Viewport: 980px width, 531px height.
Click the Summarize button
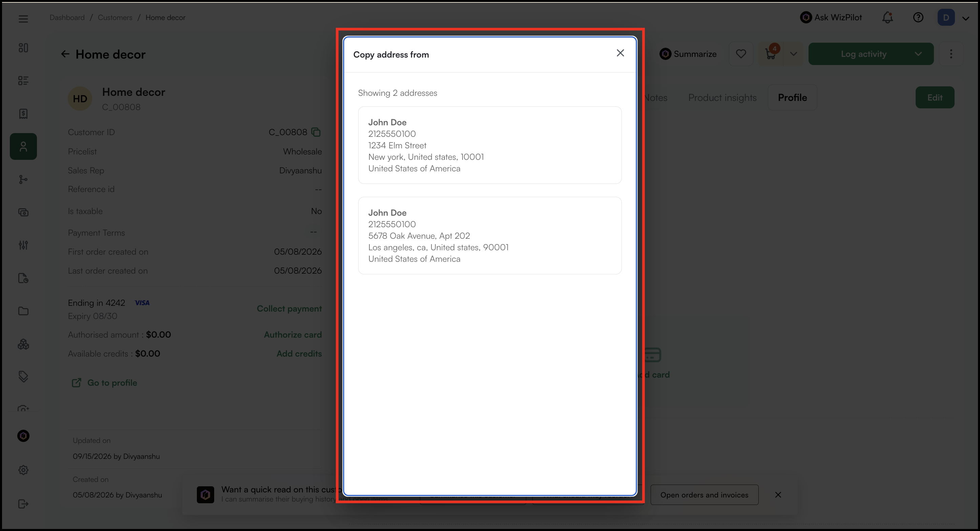coord(688,54)
